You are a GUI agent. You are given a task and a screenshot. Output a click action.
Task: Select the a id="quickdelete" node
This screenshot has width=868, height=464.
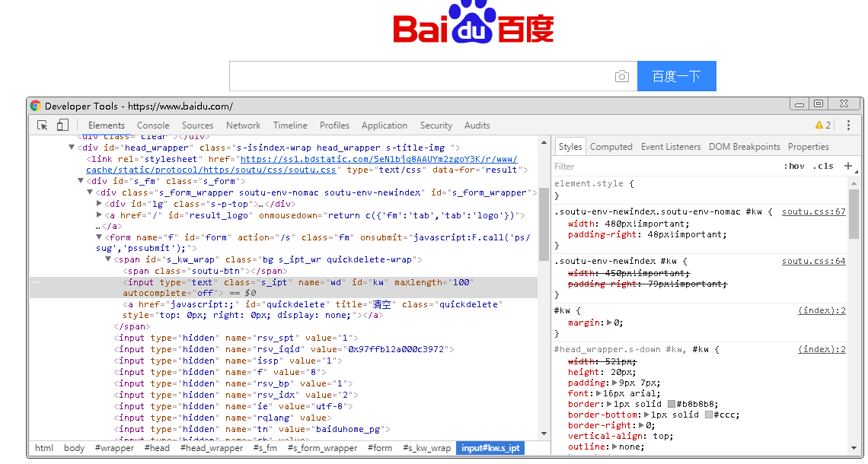313,310
